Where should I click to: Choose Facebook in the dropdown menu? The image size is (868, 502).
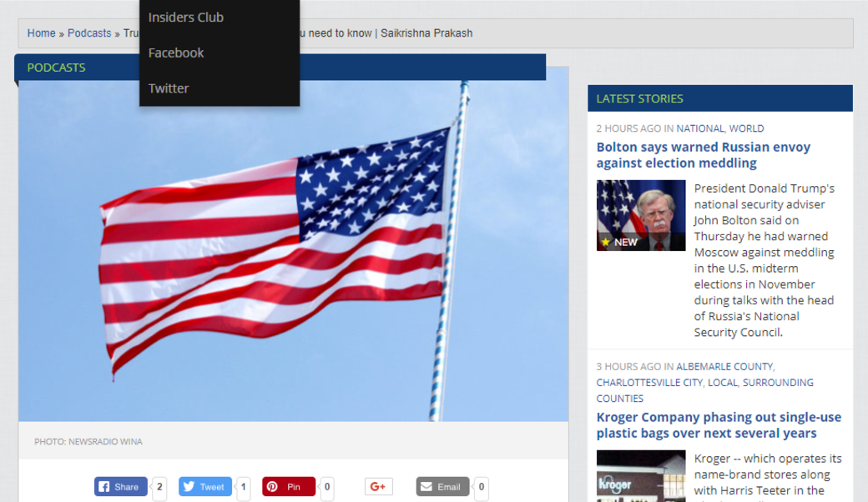[176, 53]
